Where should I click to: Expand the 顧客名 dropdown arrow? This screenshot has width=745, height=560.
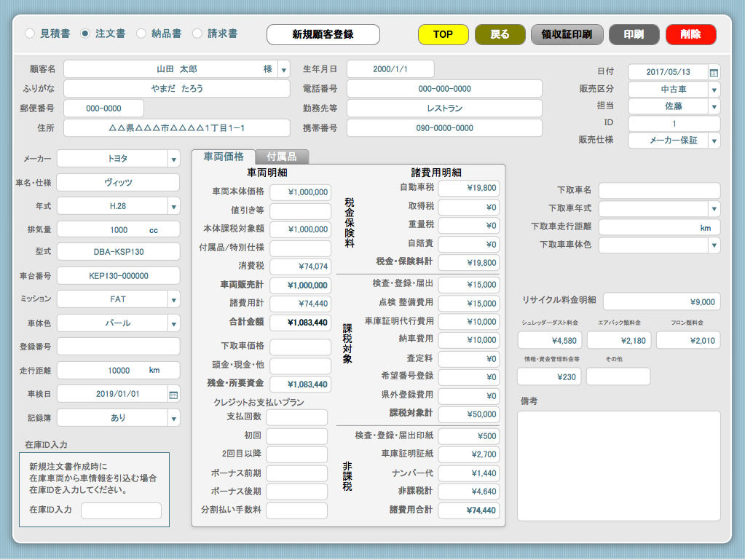coord(283,69)
